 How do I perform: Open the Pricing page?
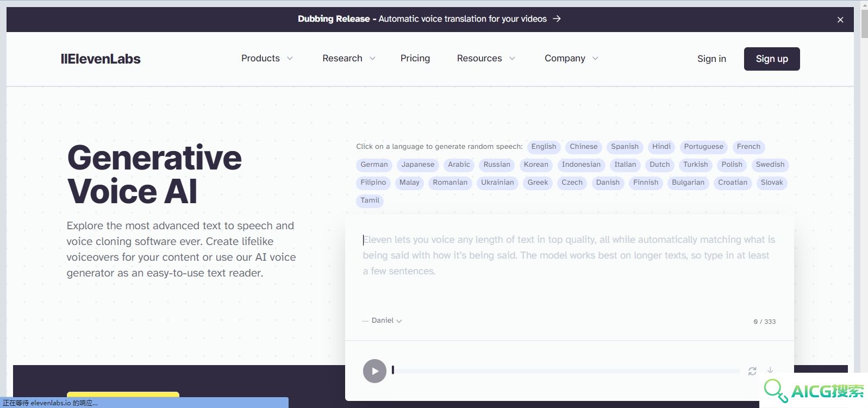tap(415, 58)
